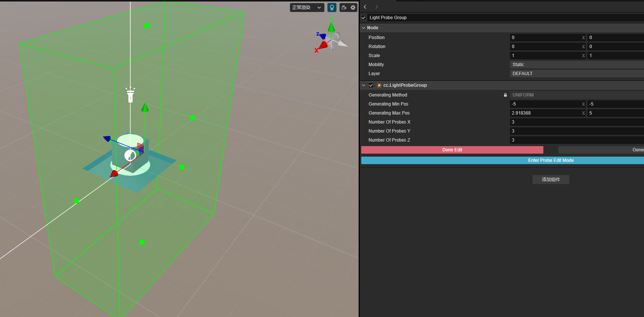Disable the cc.LightProbeGroup component checkbox

tap(371, 85)
